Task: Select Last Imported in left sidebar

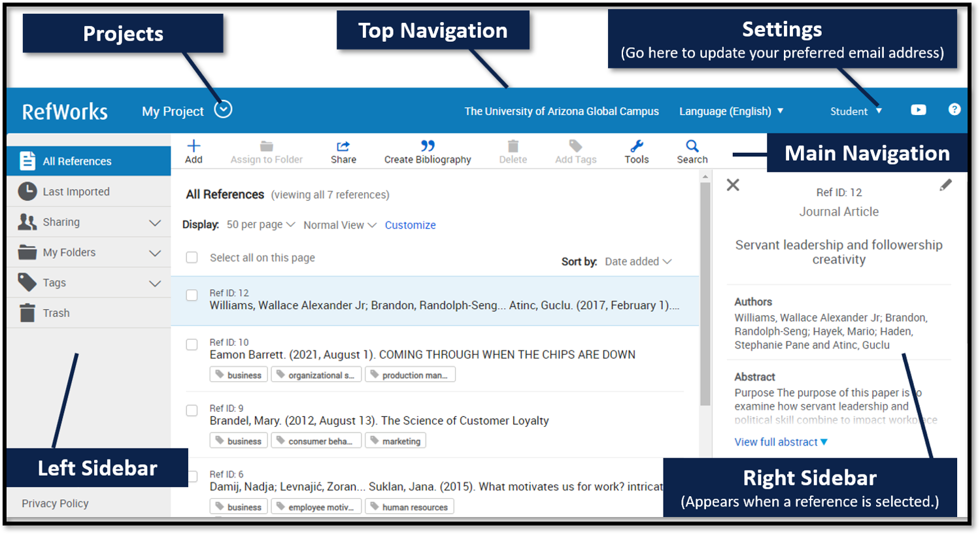Action: (89, 192)
